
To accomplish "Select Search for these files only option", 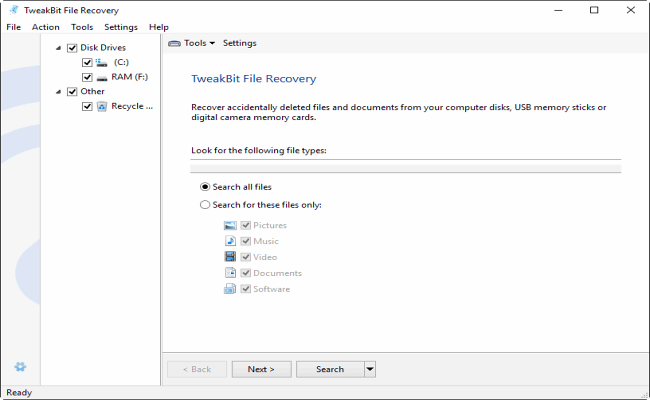I will (205, 205).
